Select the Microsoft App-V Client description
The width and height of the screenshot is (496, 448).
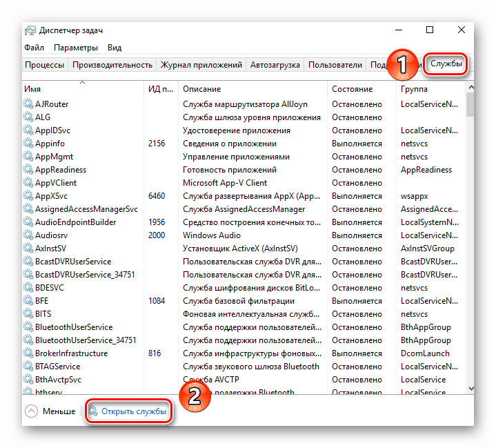point(225,183)
